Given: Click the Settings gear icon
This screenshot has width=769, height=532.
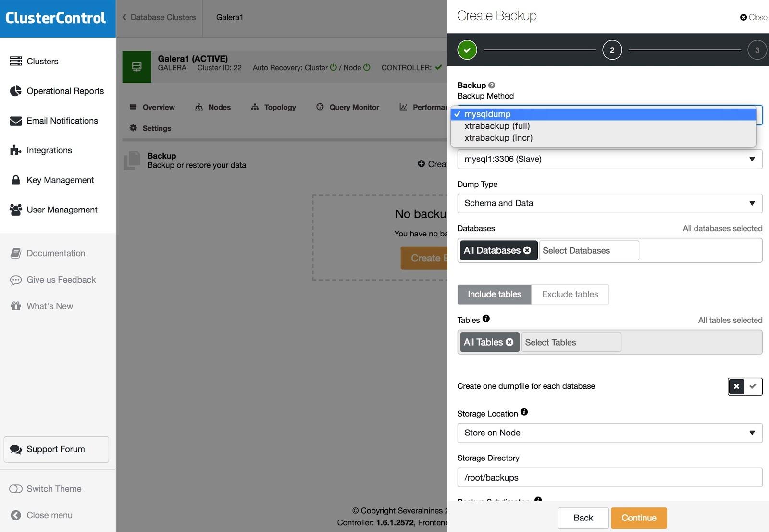Looking at the screenshot, I should 133,128.
